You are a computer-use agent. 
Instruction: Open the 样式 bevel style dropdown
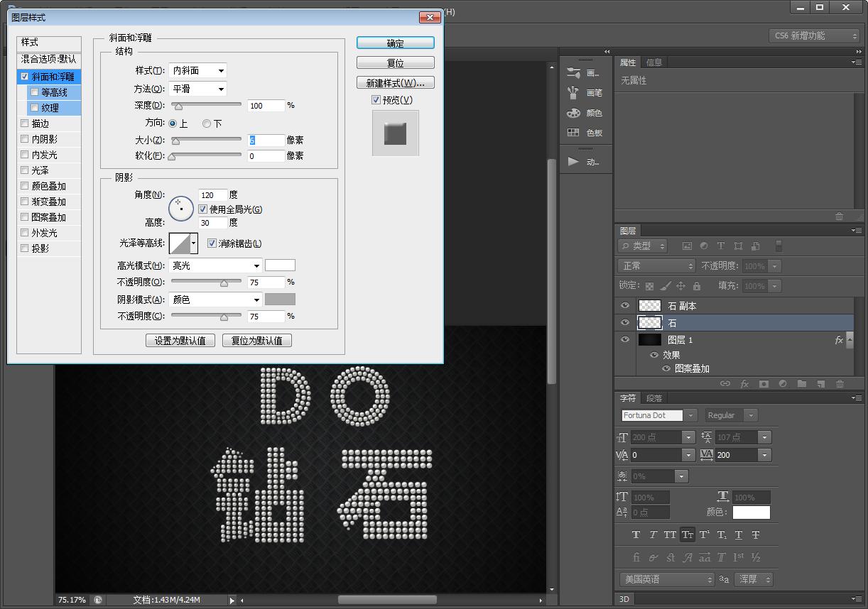point(199,70)
